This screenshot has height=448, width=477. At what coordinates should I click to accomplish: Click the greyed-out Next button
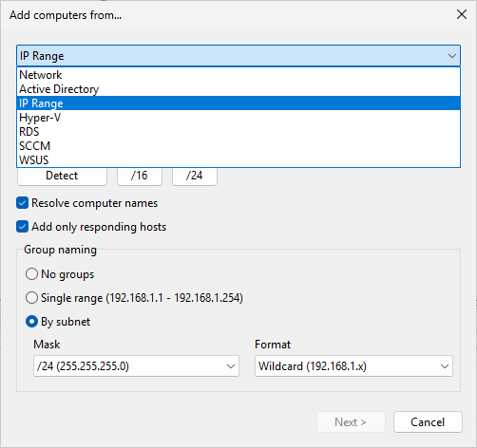(351, 422)
